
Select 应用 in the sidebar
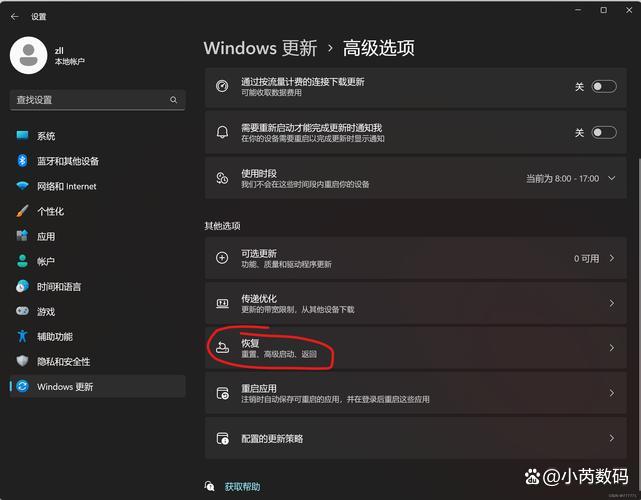[97, 236]
